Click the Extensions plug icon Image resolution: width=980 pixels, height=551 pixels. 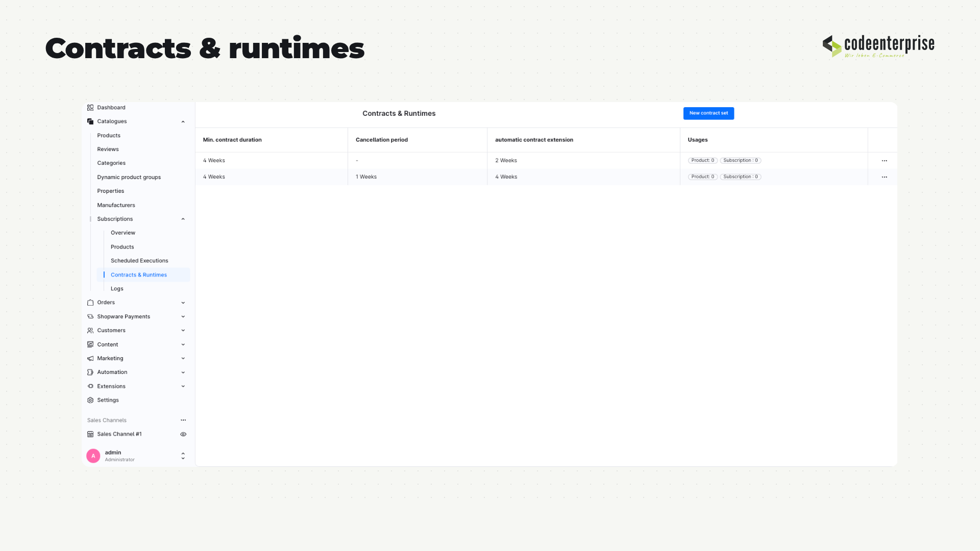(90, 386)
